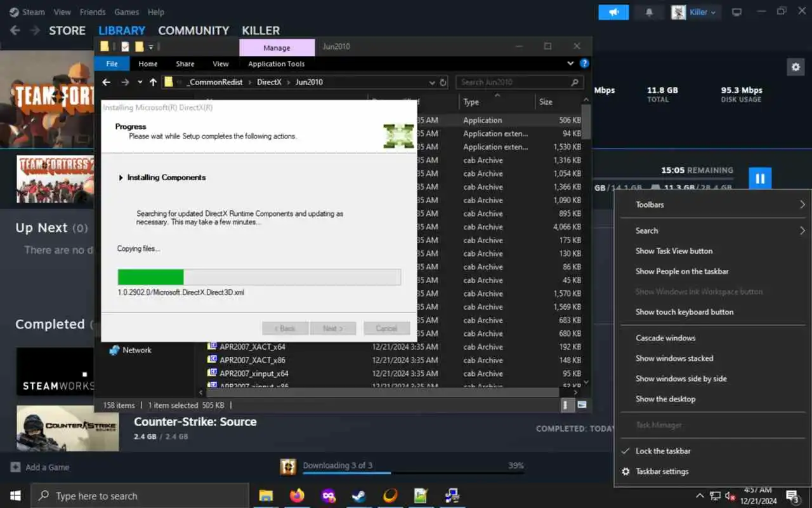Open Explorer's Share ribbon tab
Screen dimensions: 812x508
pos(185,63)
